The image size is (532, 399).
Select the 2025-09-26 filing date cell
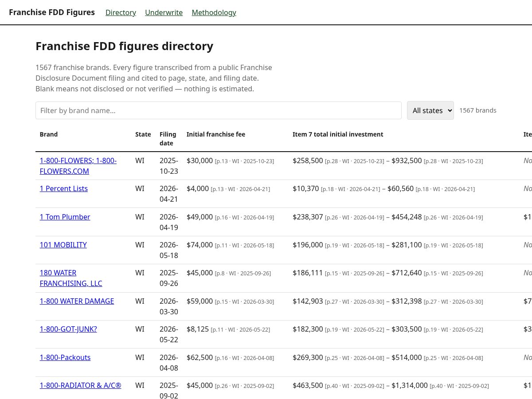(169, 278)
